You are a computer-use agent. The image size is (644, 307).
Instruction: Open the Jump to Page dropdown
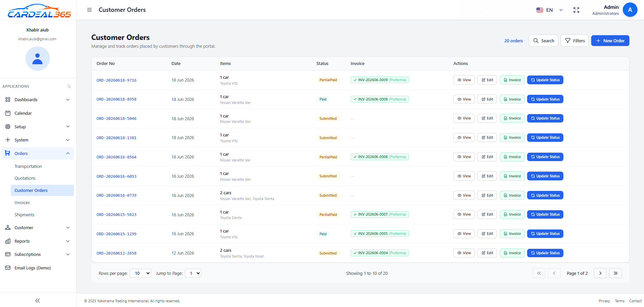coord(193,273)
